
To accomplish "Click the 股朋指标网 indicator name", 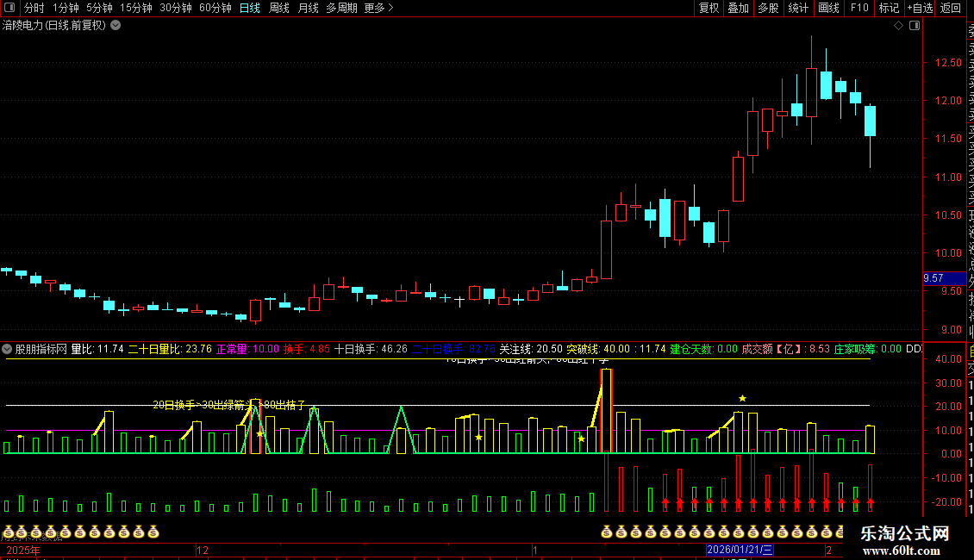I will [41, 349].
